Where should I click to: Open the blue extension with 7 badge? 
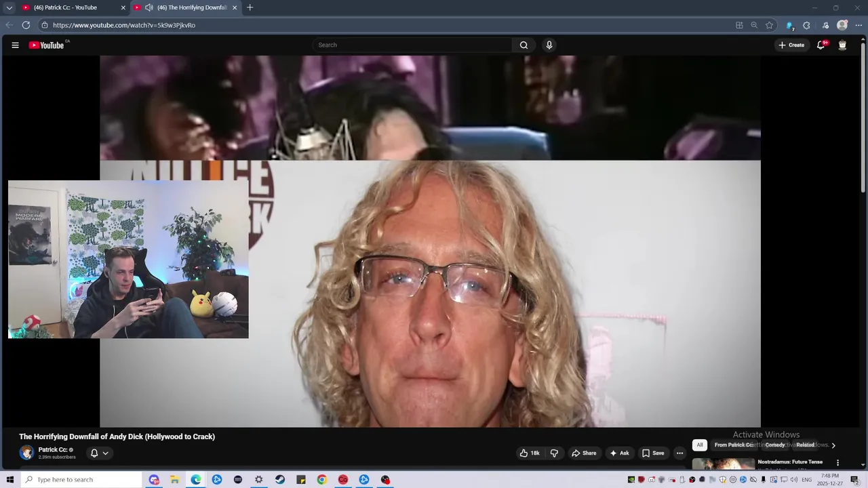[x=789, y=26]
